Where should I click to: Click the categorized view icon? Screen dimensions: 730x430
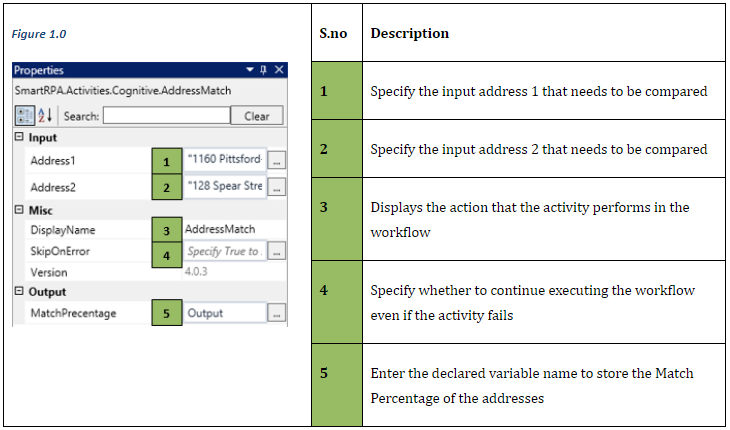(23, 116)
